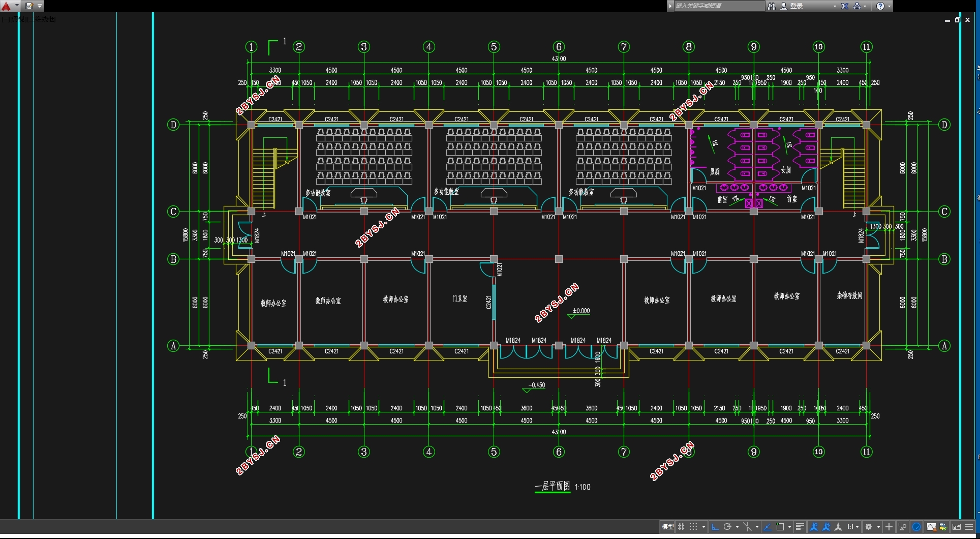Toggle the drawing grid display
The height and width of the screenshot is (539, 980).
coord(682,527)
